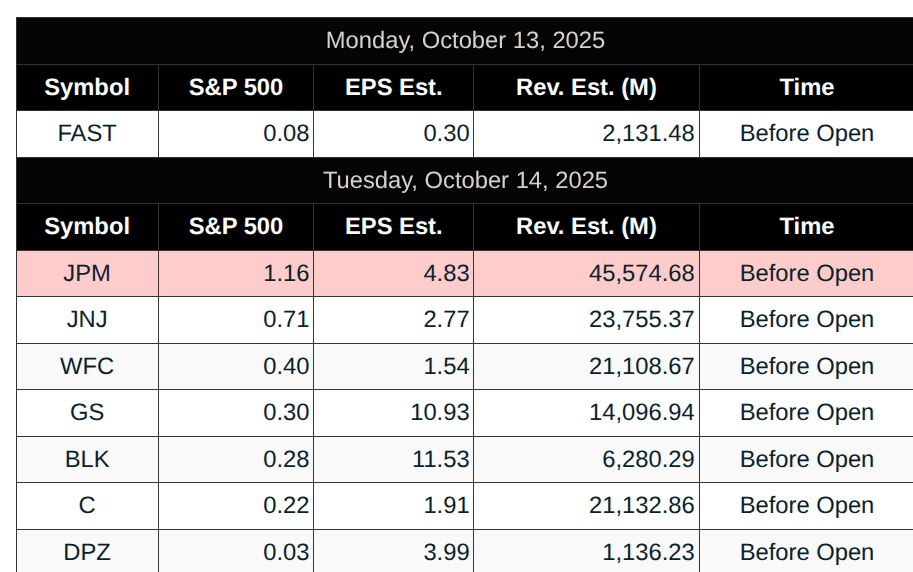Click EPS Est. header in Tuesday table

click(x=393, y=226)
